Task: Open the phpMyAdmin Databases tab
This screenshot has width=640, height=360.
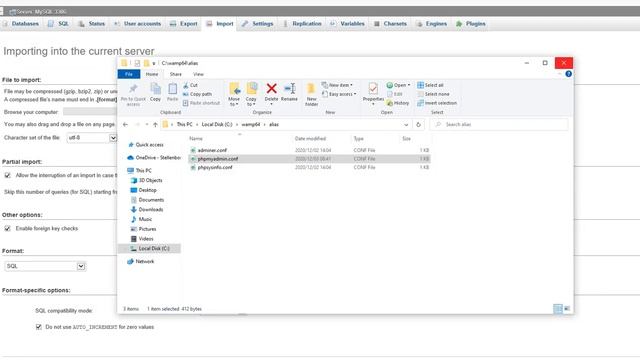Action: [21, 24]
